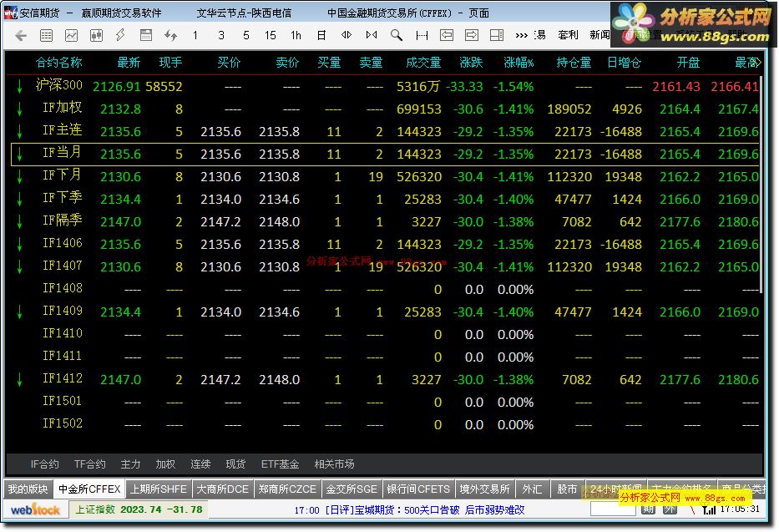Open the 股市 tab
The image size is (779, 532).
point(567,489)
